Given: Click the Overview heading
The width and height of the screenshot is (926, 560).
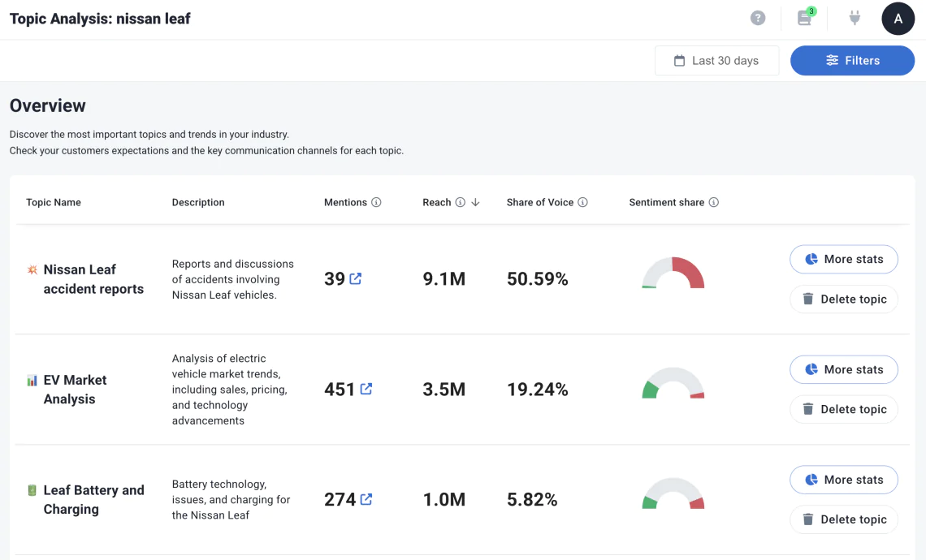Looking at the screenshot, I should point(48,106).
